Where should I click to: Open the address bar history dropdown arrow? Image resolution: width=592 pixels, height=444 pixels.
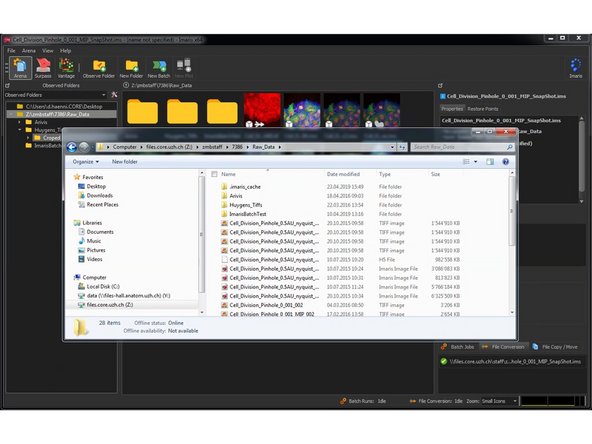pyautogui.click(x=392, y=147)
